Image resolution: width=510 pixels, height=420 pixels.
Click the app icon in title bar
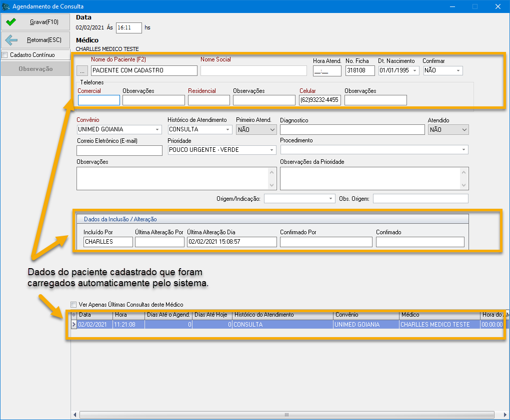pos(6,6)
